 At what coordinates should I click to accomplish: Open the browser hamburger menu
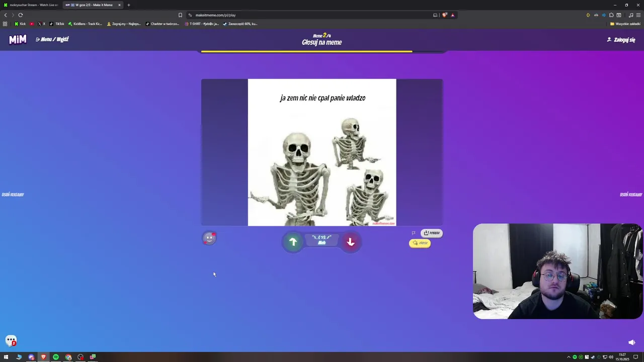click(638, 15)
